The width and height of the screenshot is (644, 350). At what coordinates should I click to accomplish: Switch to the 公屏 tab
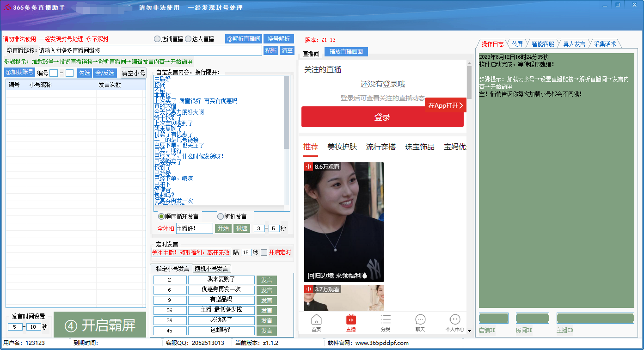coord(517,44)
